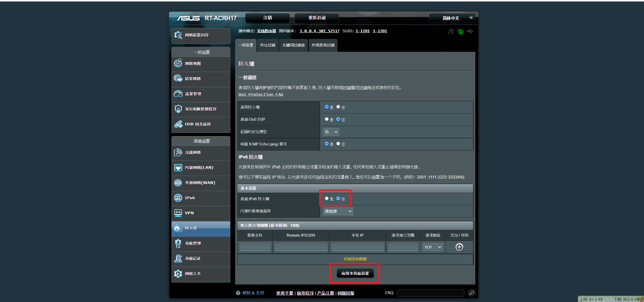Click the ASUS logo
Viewport: 644px width, 302px height.
coord(189,18)
